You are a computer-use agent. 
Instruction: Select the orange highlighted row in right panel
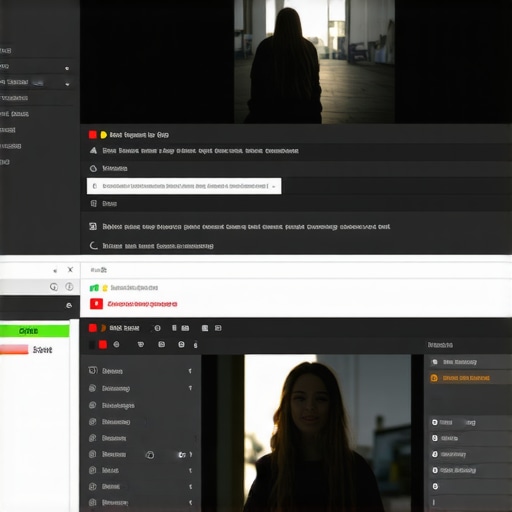[468, 378]
